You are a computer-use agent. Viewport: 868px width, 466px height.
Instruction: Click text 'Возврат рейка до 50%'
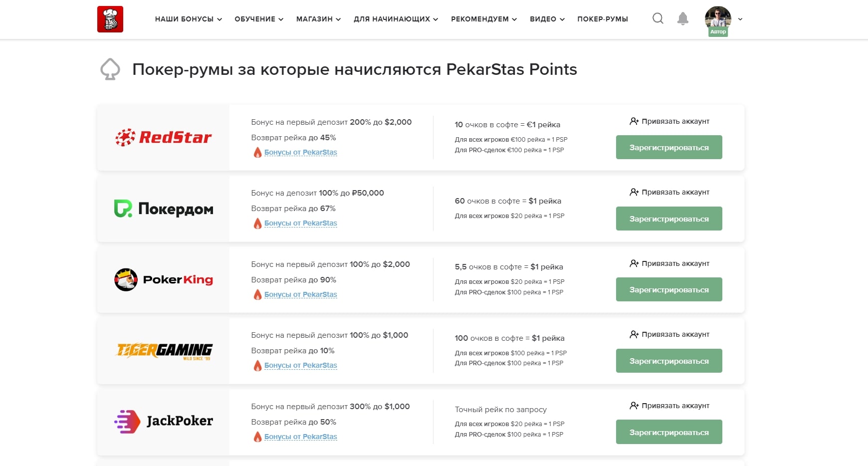tap(293, 422)
